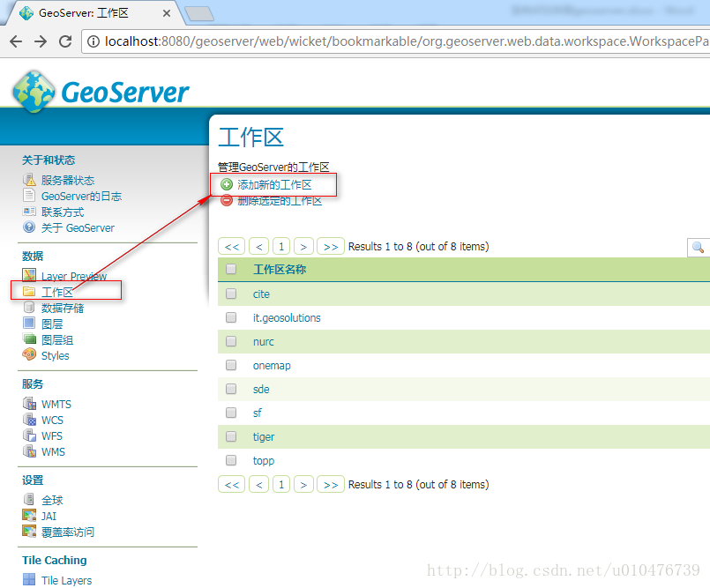Click the contact information card icon

click(x=29, y=212)
